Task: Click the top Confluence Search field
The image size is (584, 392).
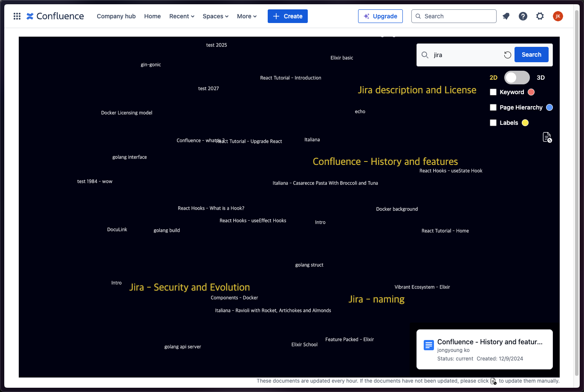Action: coord(454,16)
